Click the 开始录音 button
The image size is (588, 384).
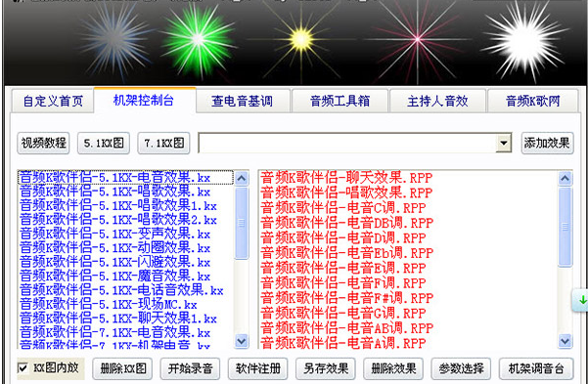click(x=190, y=368)
